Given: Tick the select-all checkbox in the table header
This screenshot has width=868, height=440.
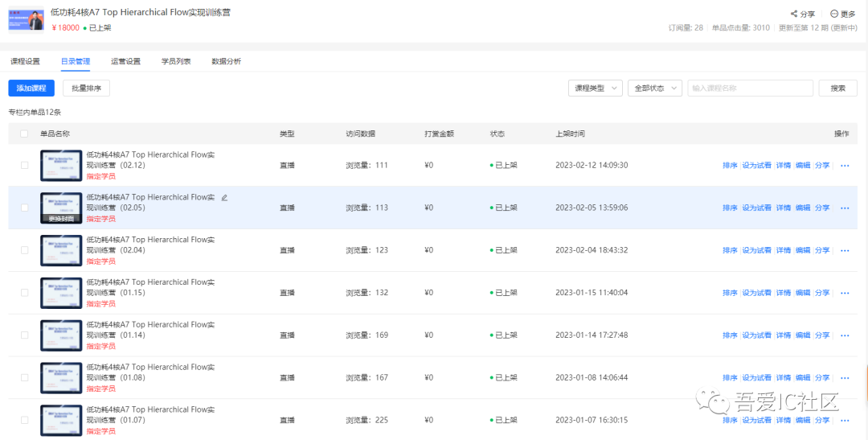Looking at the screenshot, I should tap(24, 134).
